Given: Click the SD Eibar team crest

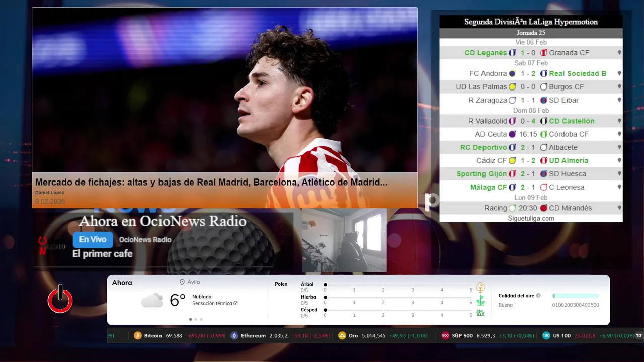Looking at the screenshot, I should pos(544,100).
